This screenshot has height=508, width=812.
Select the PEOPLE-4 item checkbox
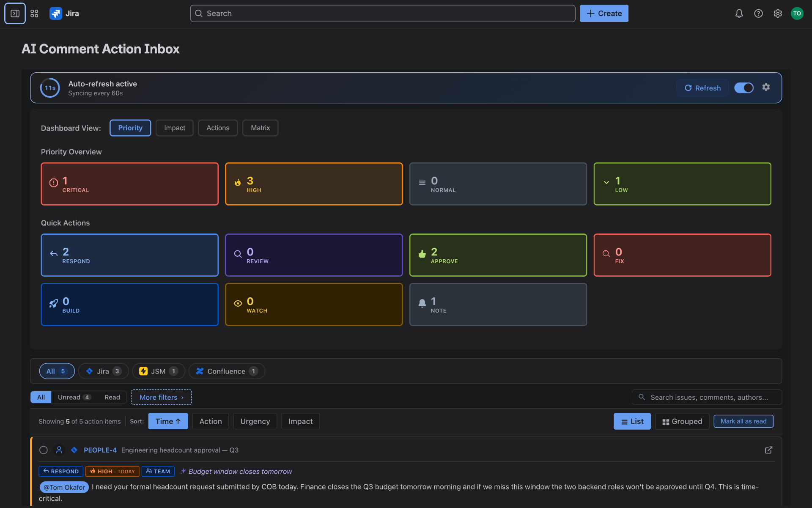[44, 450]
